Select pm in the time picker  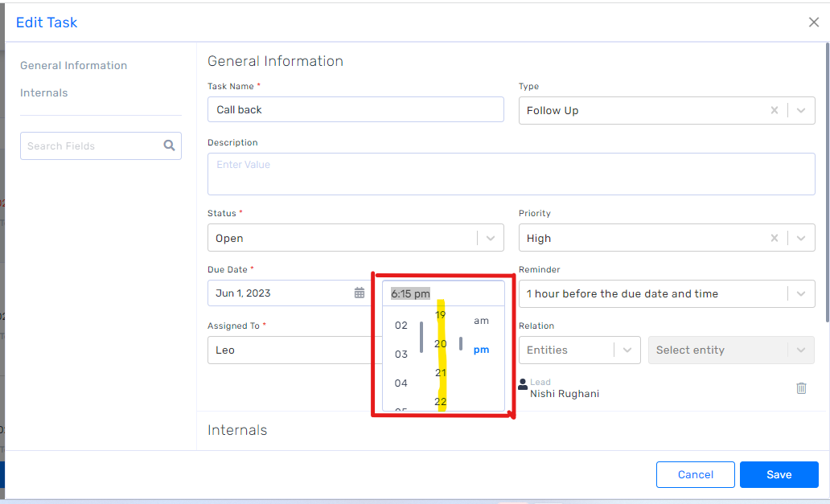pos(481,350)
